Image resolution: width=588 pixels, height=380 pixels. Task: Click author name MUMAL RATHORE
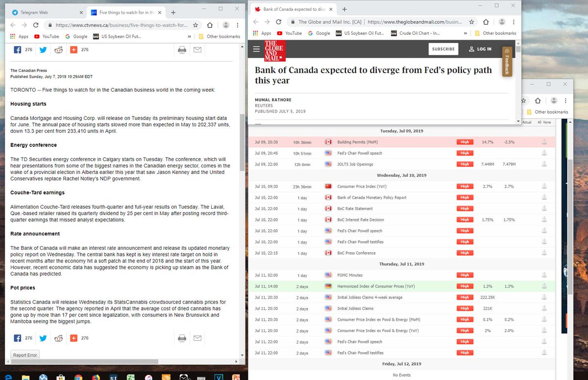(273, 100)
